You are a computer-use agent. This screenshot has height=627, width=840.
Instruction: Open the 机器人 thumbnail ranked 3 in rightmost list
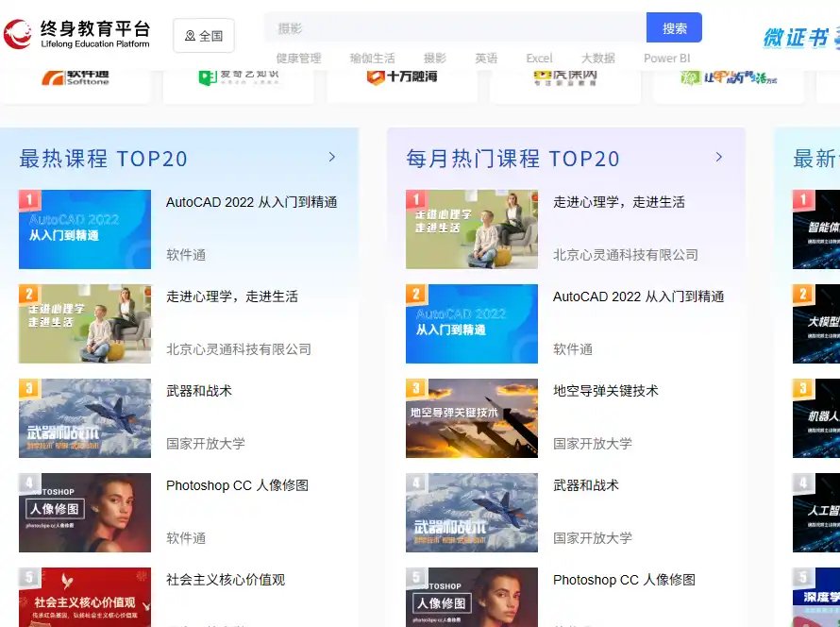[x=816, y=418]
